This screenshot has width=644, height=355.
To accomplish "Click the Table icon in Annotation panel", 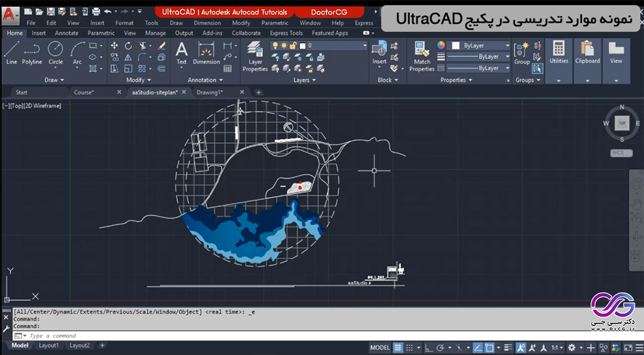I will tap(227, 68).
